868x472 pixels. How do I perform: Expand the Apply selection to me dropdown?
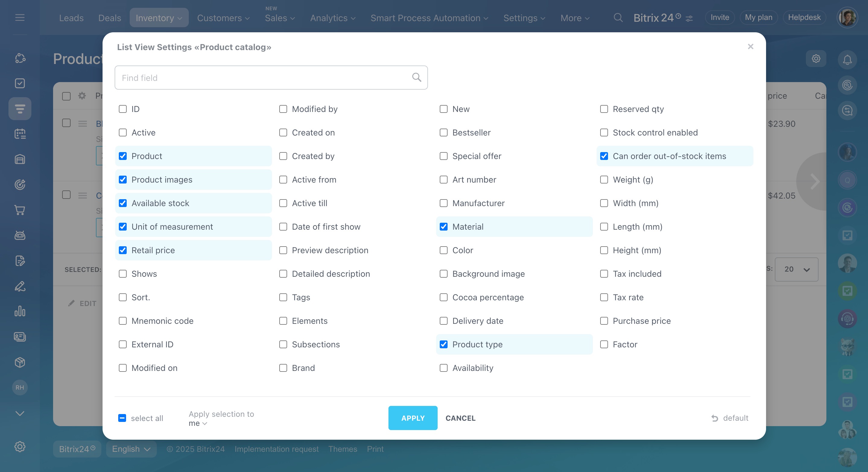(x=198, y=423)
